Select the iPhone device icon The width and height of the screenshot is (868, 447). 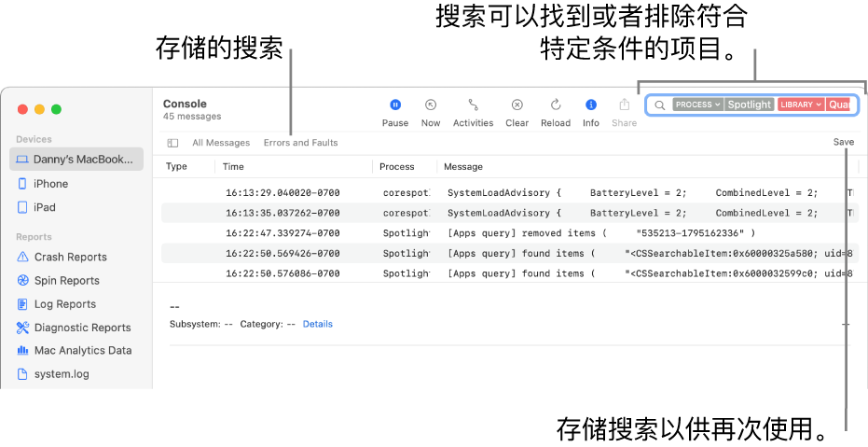(22, 183)
